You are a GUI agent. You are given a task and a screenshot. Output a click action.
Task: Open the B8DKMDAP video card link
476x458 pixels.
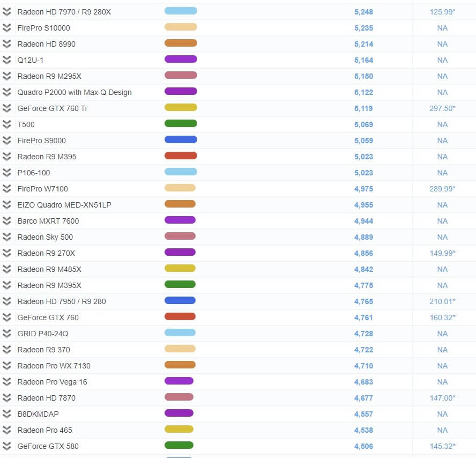coord(38,414)
